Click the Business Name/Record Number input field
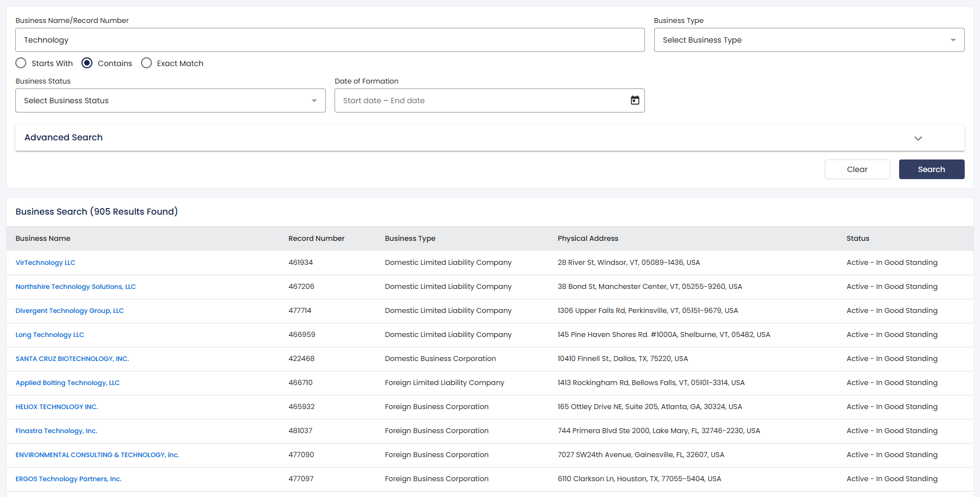 pos(330,40)
